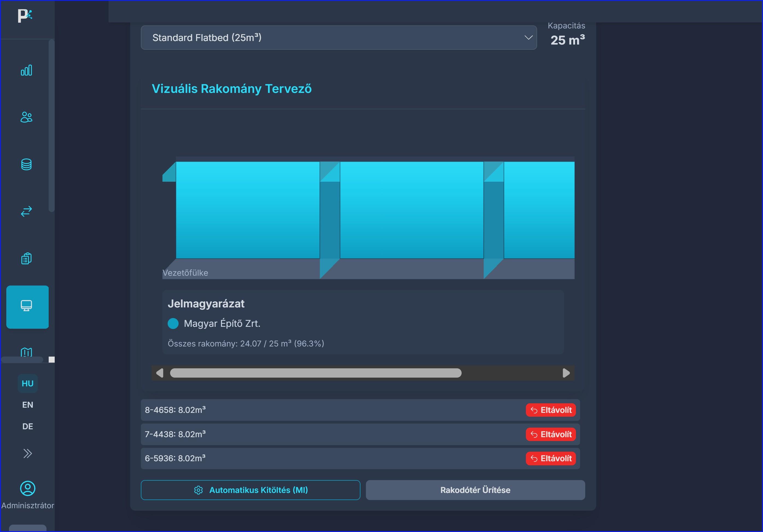
Task: Open the bar chart analytics sidebar icon
Action: 27,70
